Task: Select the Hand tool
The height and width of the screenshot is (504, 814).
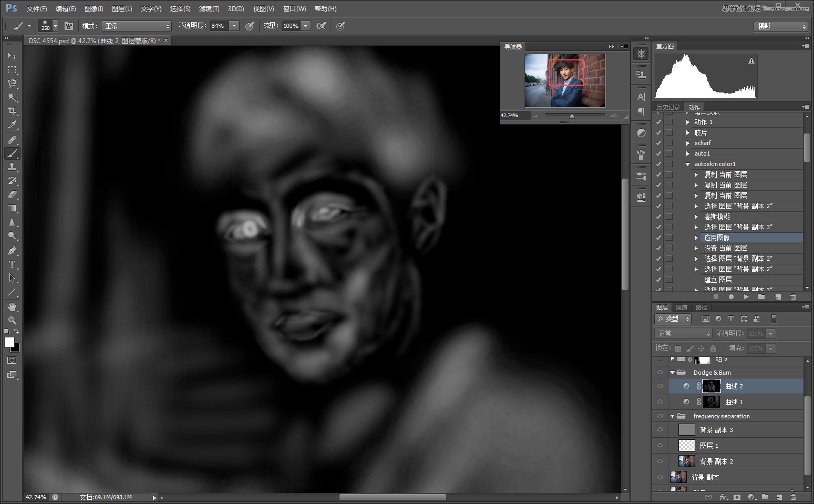Action: 12,306
